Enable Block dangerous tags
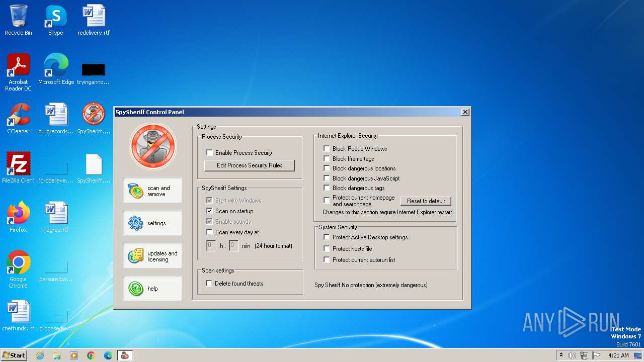Image resolution: width=644 pixels, height=362 pixels. tap(327, 188)
